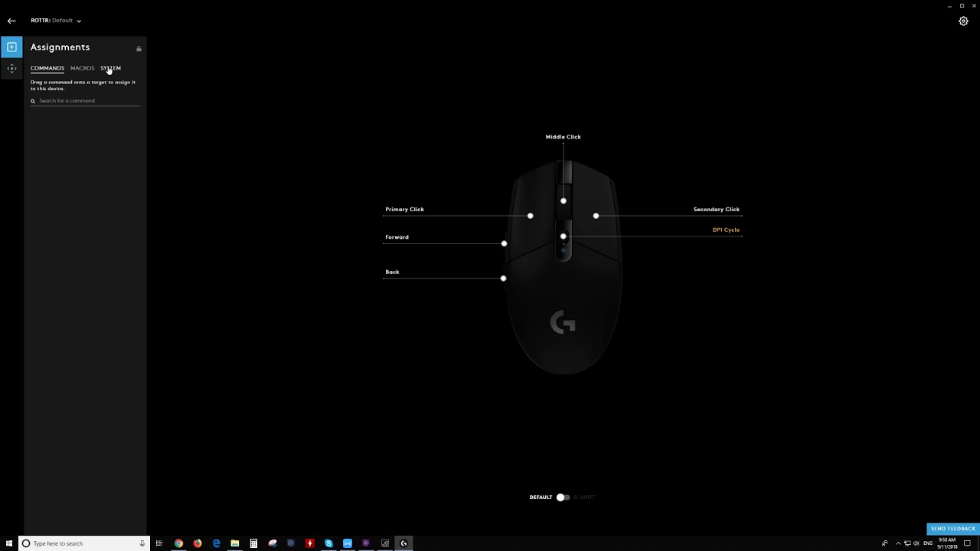Toggle Default to G-Shift switch

(x=563, y=497)
